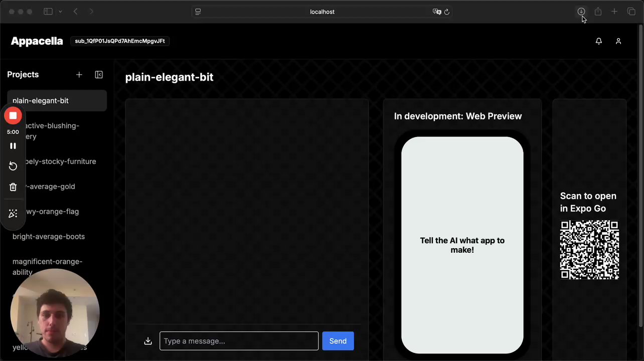644x361 pixels.
Task: Open Safari share menu
Action: pyautogui.click(x=598, y=12)
